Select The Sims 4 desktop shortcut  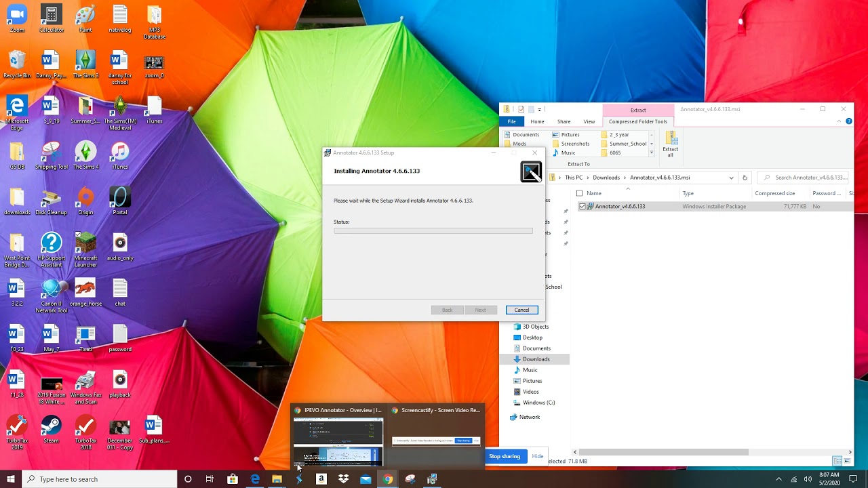[x=85, y=156]
